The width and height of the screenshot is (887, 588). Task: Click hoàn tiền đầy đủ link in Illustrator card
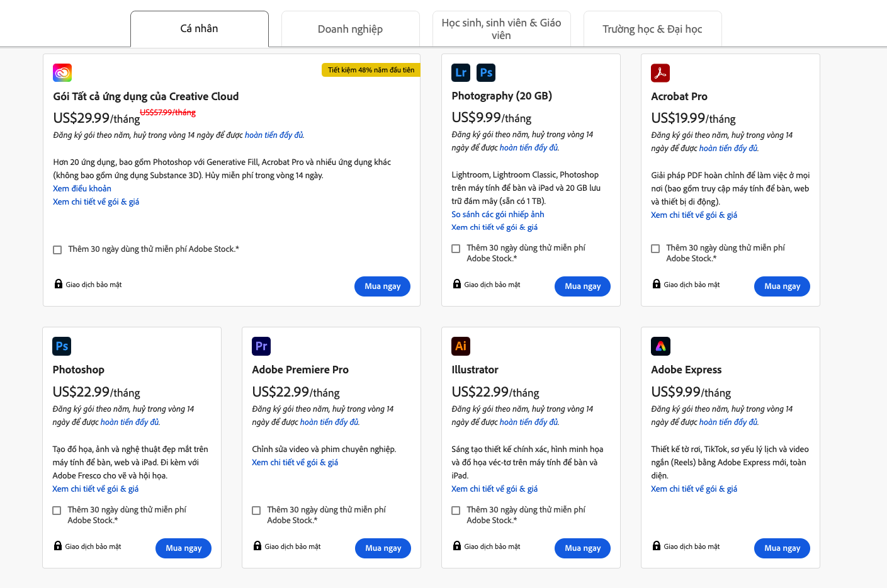pos(529,422)
